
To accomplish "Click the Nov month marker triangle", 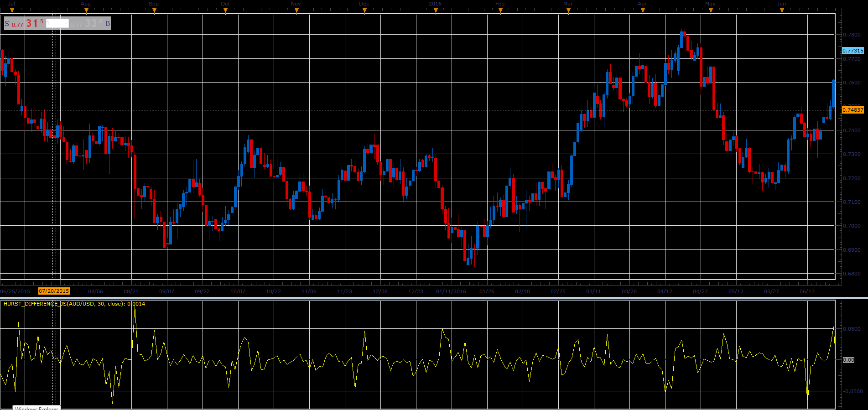I will (x=296, y=10).
